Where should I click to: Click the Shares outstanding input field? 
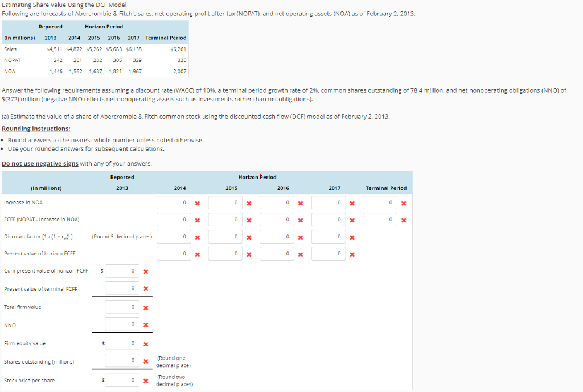click(x=121, y=360)
